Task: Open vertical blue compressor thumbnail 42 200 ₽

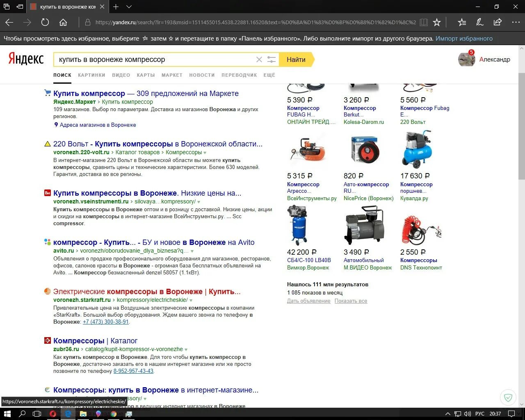Action: (x=298, y=226)
